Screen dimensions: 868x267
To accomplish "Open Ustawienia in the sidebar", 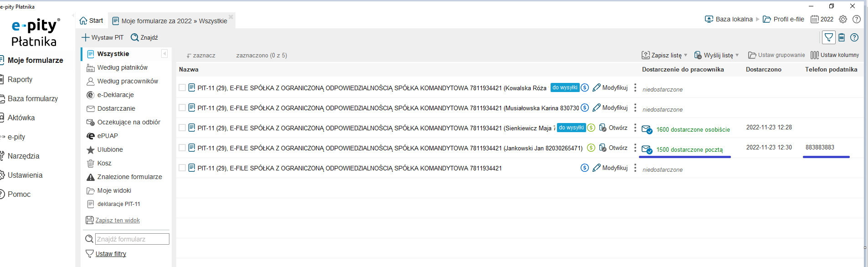I will click(x=25, y=175).
